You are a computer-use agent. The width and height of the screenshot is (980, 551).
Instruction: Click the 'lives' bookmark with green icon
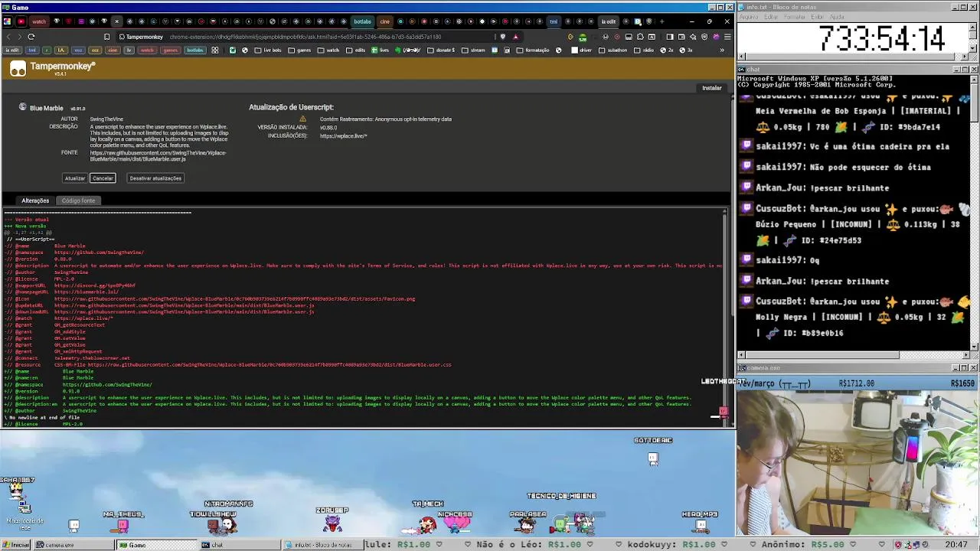380,51
